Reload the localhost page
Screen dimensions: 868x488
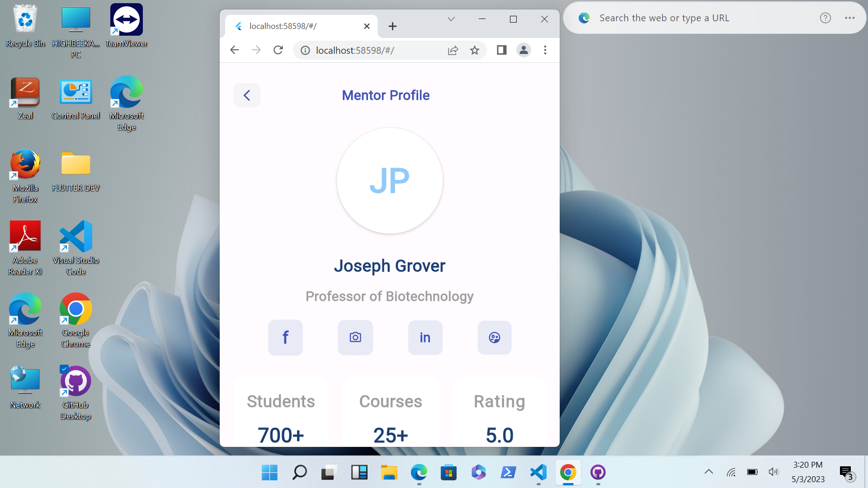278,50
